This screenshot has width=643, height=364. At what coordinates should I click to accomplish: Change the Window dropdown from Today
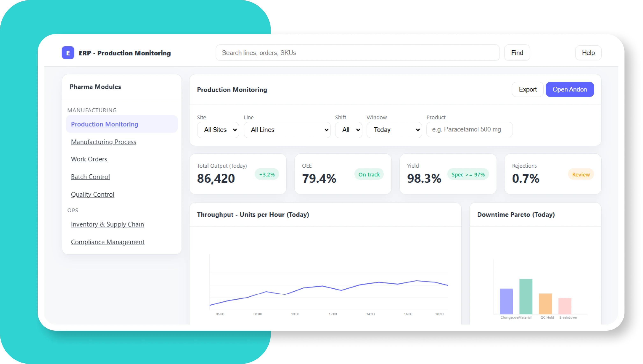pos(394,130)
